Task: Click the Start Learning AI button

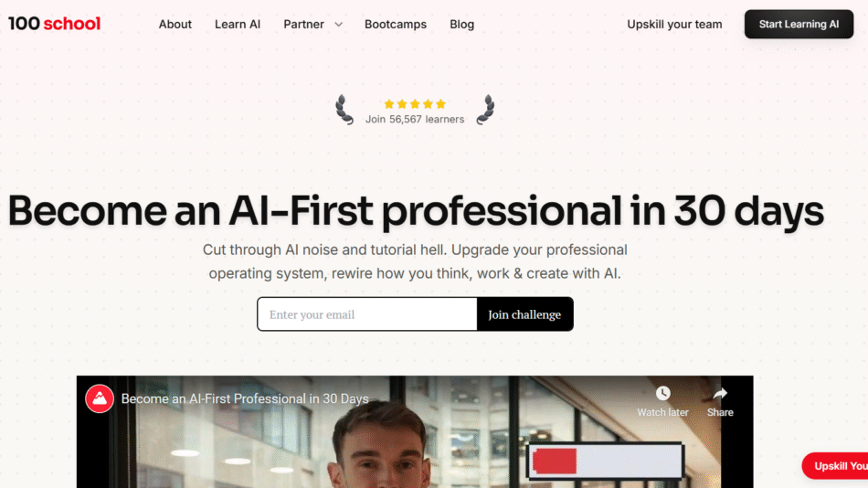Action: click(799, 25)
